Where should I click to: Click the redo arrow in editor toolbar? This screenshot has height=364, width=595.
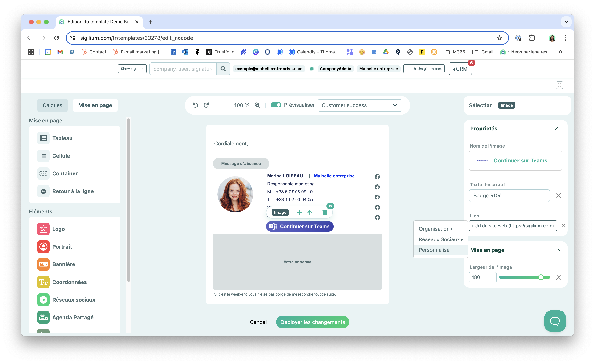206,105
